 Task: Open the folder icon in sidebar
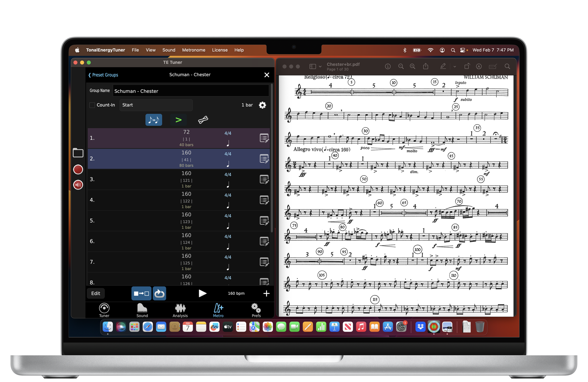[78, 153]
